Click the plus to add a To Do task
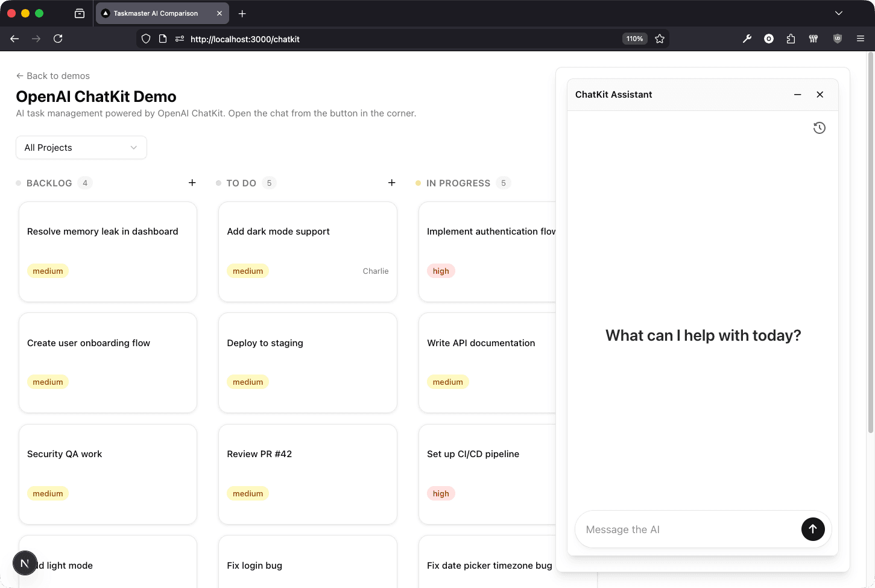This screenshot has width=875, height=588. (x=391, y=182)
